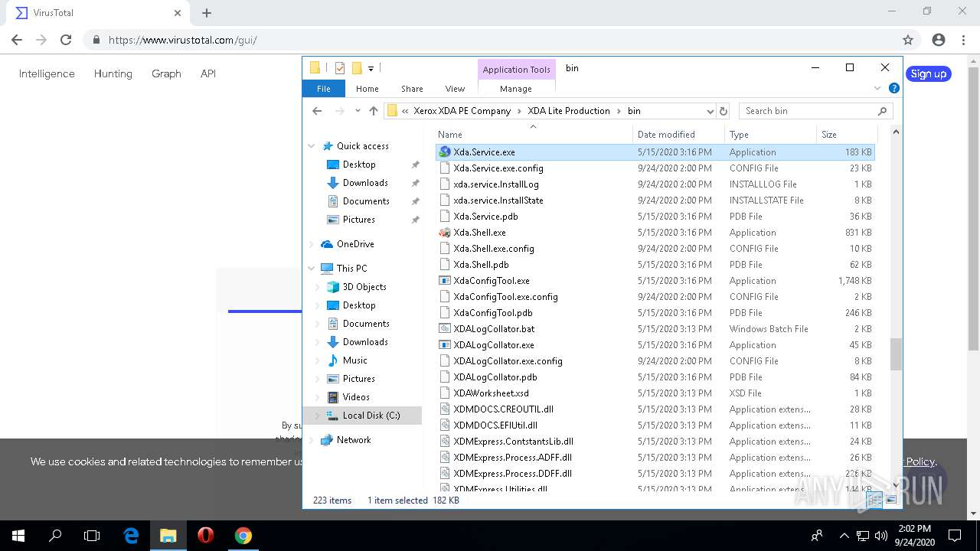980x551 pixels.
Task: Collapse the This PC tree node
Action: 312,269
